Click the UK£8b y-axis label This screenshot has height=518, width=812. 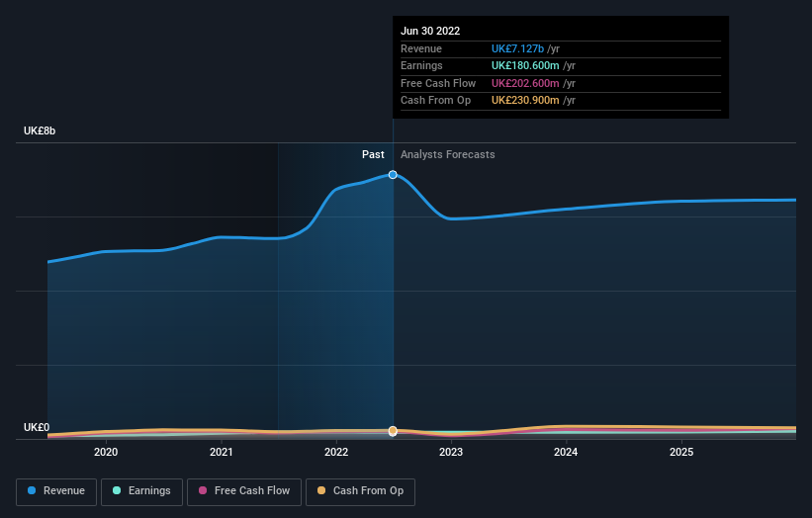click(x=40, y=130)
